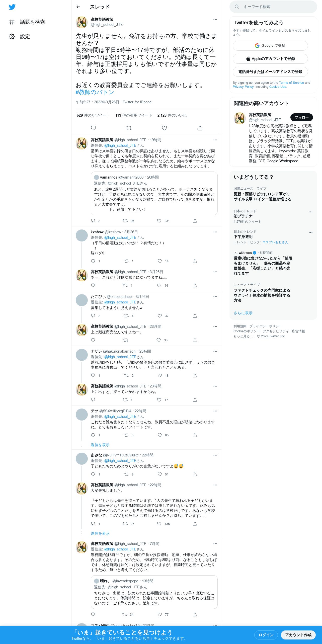Sign up with the Google で登録 button

[270, 46]
